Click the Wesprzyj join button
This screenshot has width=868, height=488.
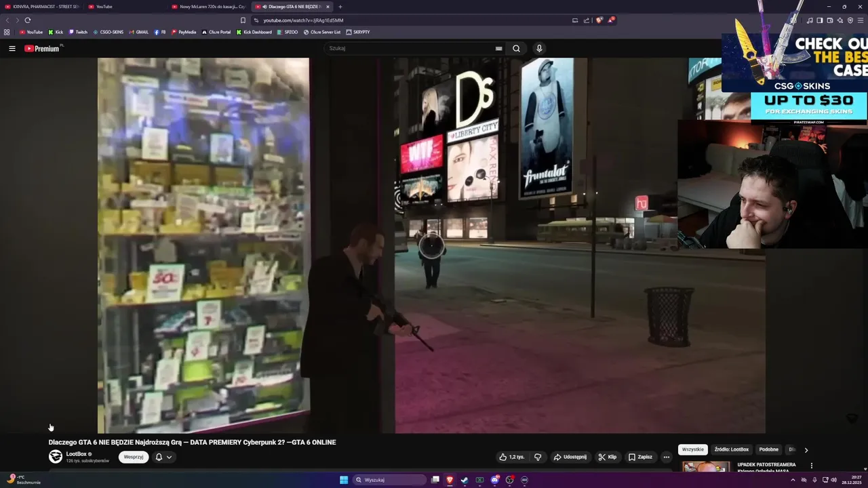pyautogui.click(x=134, y=457)
